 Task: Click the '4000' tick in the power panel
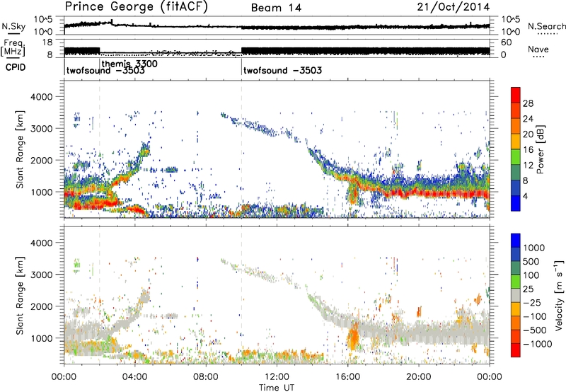[41, 97]
